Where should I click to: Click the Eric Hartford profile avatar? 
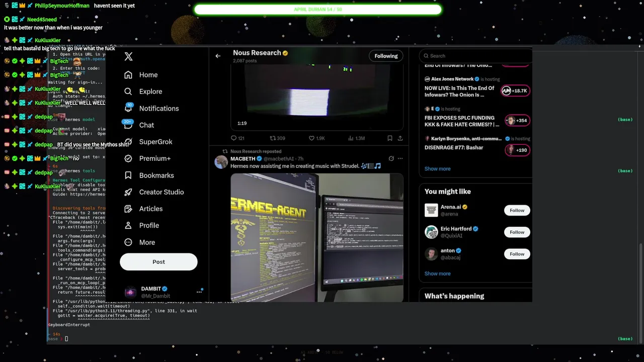(x=431, y=232)
